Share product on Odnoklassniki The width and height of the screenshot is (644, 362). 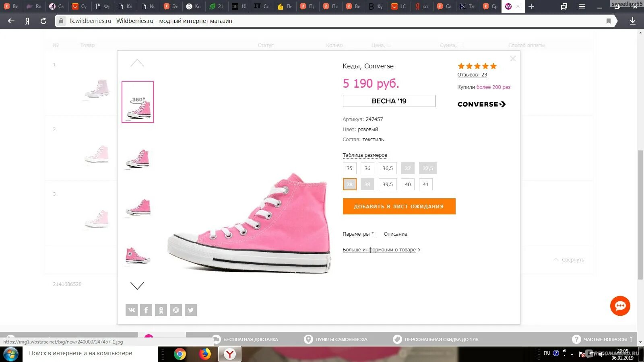tap(161, 310)
